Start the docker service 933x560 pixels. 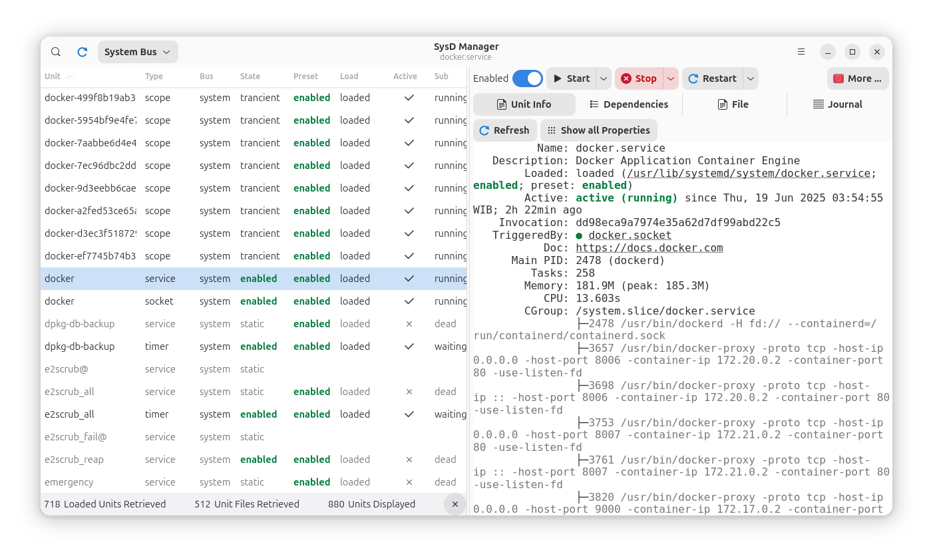pyautogui.click(x=572, y=78)
